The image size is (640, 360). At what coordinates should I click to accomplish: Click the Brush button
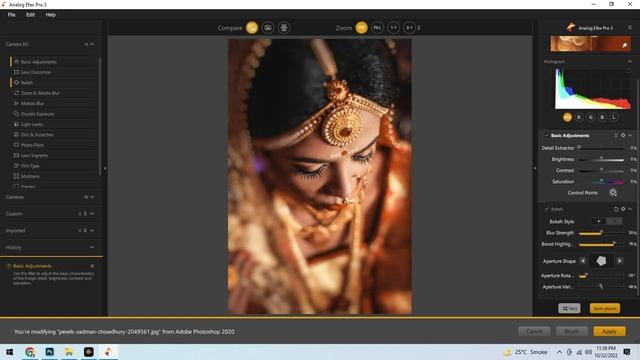[x=571, y=331]
